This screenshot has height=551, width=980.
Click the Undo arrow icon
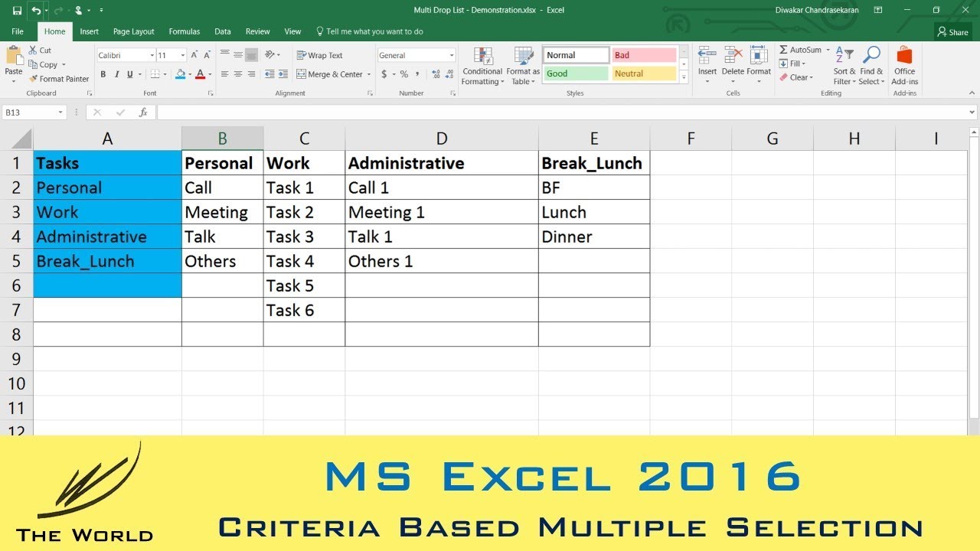36,11
